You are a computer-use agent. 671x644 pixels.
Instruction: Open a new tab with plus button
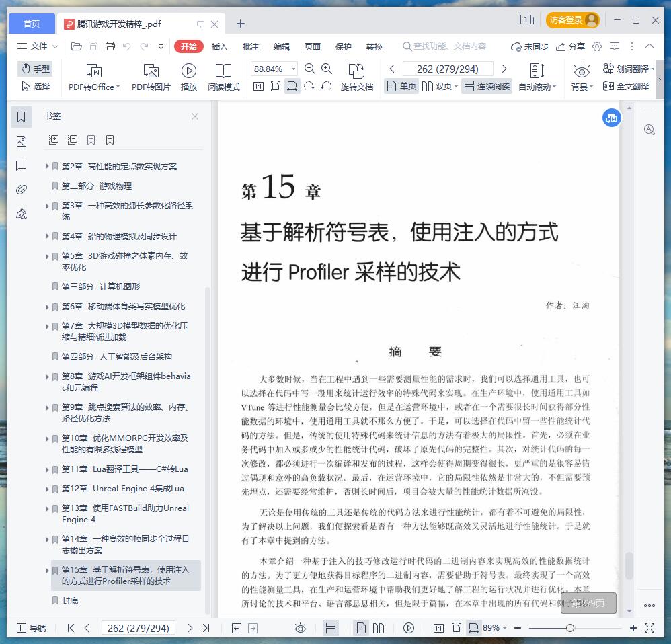241,24
